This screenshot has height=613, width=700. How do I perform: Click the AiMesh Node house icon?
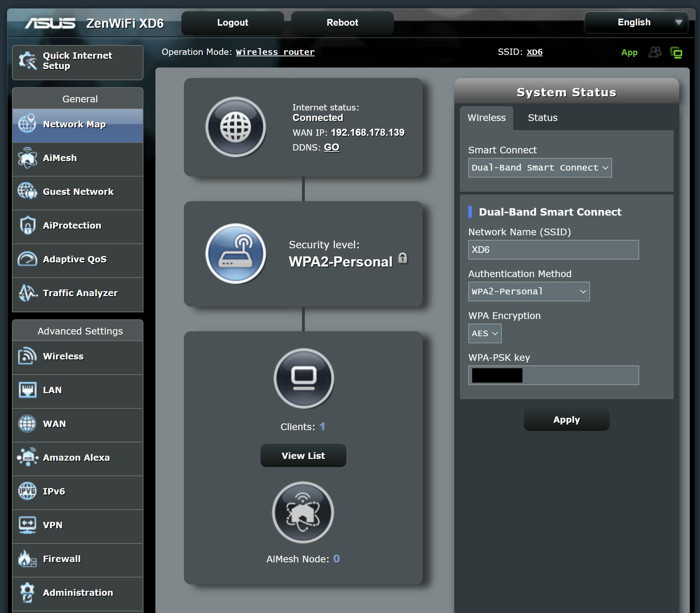(303, 512)
